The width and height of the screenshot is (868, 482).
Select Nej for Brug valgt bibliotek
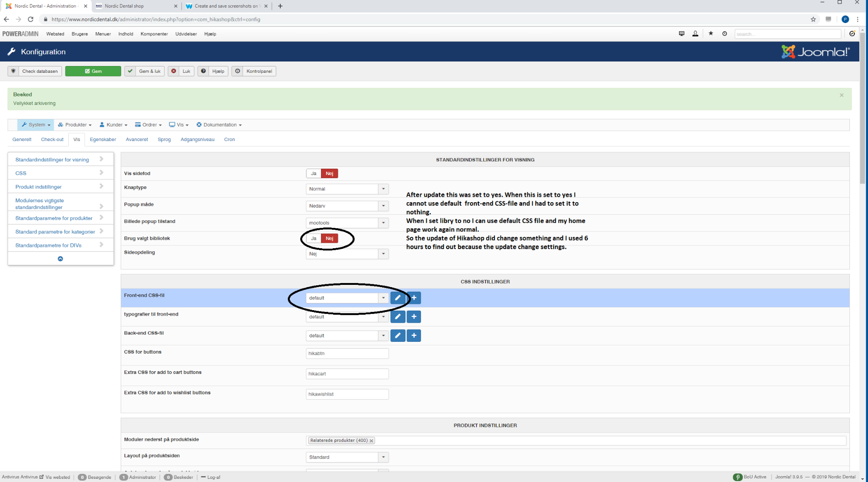tap(330, 238)
